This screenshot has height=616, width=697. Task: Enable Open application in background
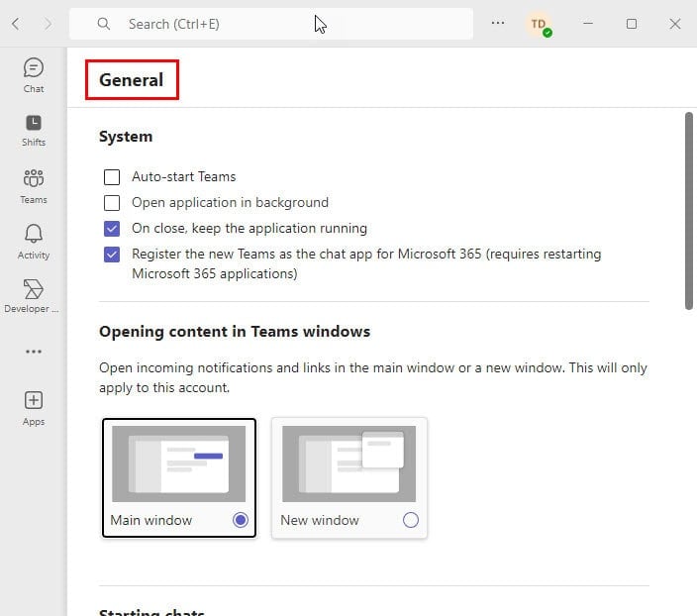coord(112,203)
